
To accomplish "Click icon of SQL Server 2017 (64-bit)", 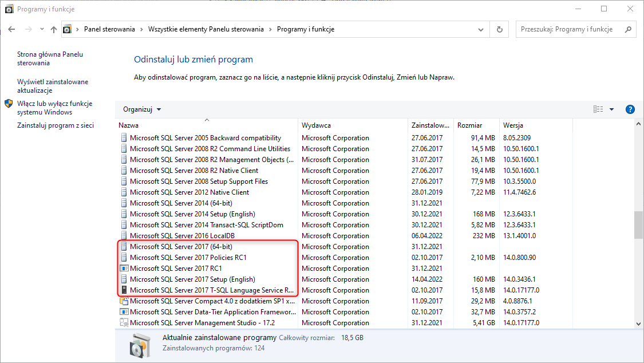I will [124, 246].
